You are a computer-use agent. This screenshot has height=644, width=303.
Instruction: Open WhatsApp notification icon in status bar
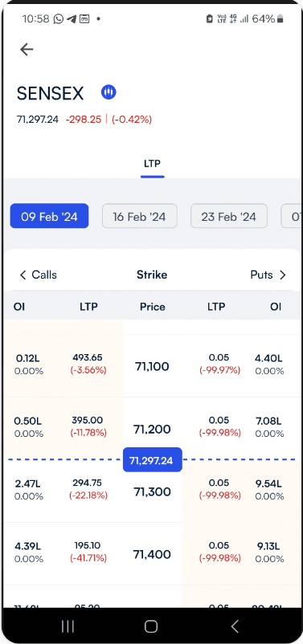pyautogui.click(x=59, y=19)
